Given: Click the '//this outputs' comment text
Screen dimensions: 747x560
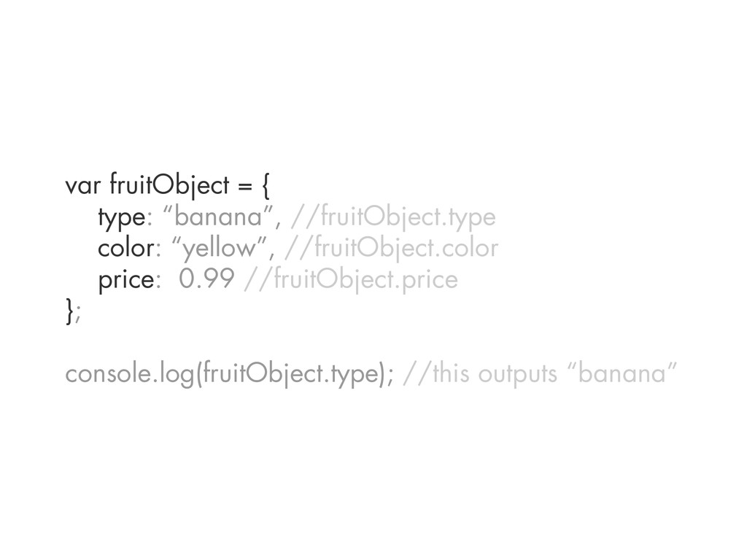Looking at the screenshot, I should 480,374.
